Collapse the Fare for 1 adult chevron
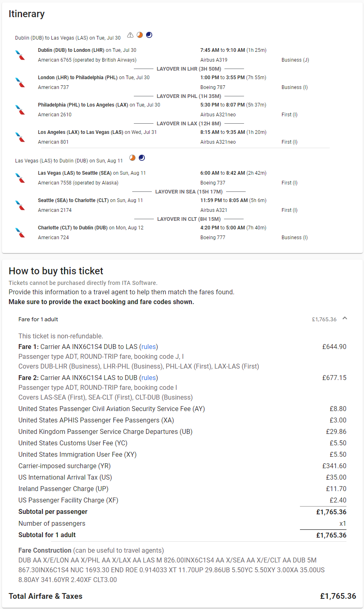 pyautogui.click(x=345, y=318)
